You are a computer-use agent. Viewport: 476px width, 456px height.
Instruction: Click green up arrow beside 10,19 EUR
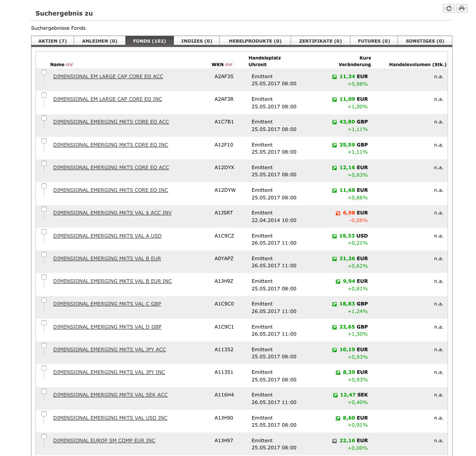[x=334, y=350]
